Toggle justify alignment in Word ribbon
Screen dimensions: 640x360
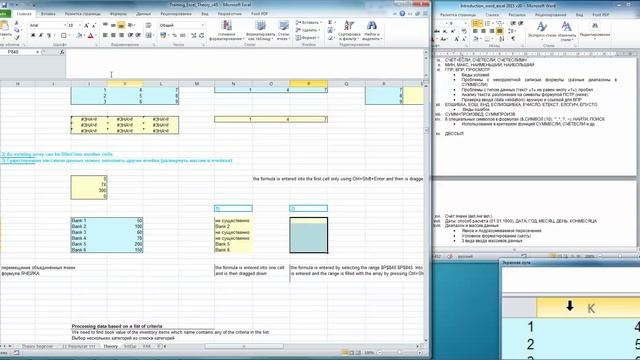click(x=500, y=31)
